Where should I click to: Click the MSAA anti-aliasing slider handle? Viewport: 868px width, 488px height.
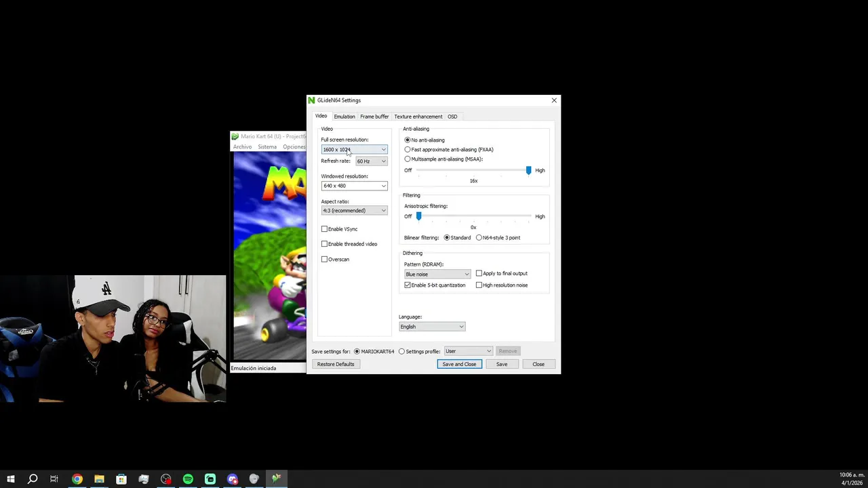click(x=529, y=170)
